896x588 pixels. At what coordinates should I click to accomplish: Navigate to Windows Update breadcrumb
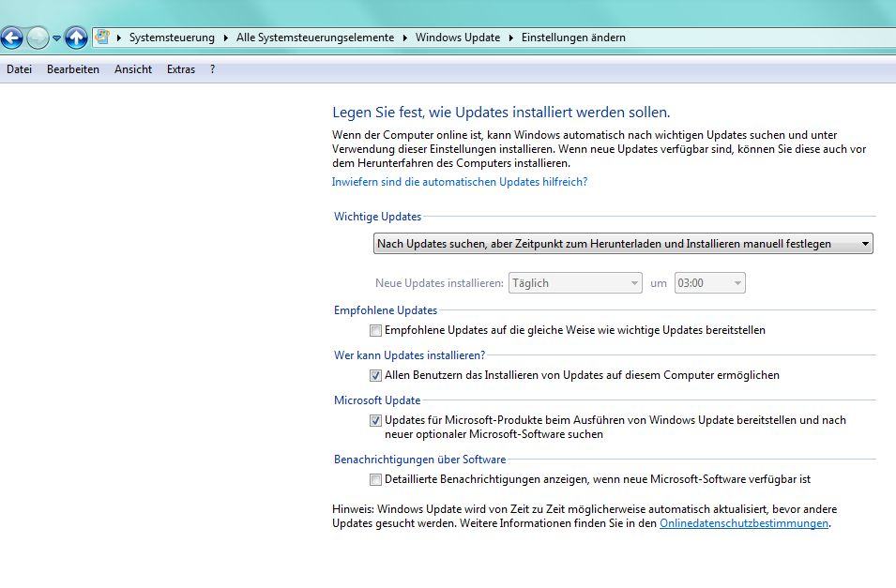click(x=458, y=38)
